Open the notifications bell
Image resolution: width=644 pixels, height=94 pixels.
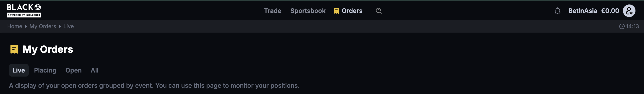point(557,11)
